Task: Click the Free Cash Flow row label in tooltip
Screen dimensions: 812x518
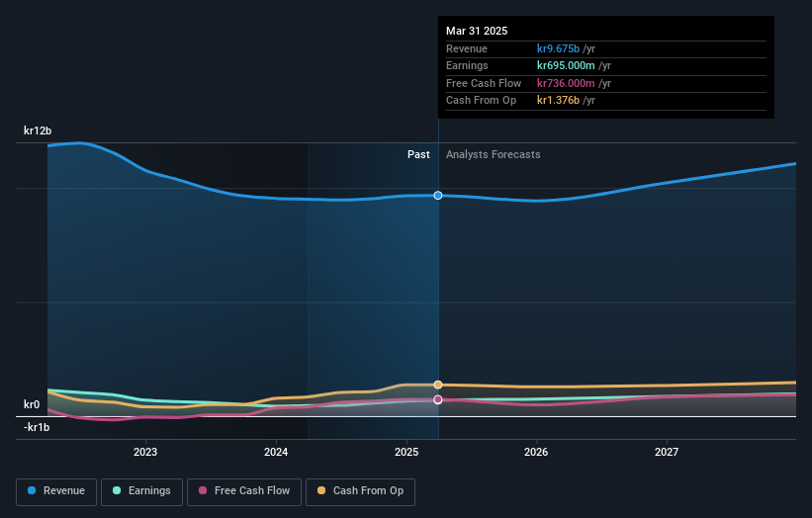Action: click(x=484, y=83)
